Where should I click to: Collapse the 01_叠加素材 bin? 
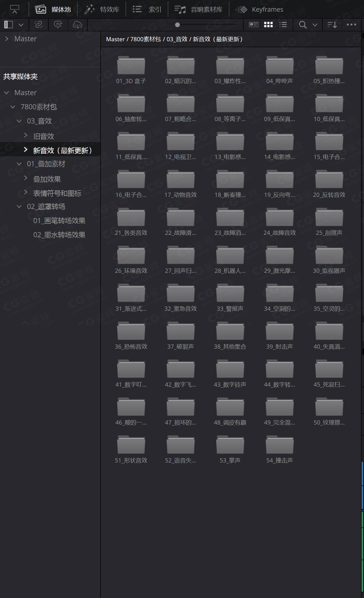point(19,164)
